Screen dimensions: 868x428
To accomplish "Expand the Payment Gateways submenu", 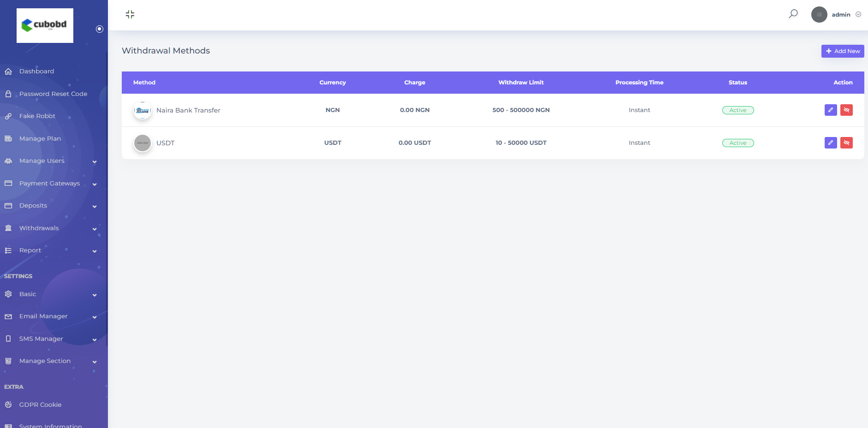I will pos(94,184).
